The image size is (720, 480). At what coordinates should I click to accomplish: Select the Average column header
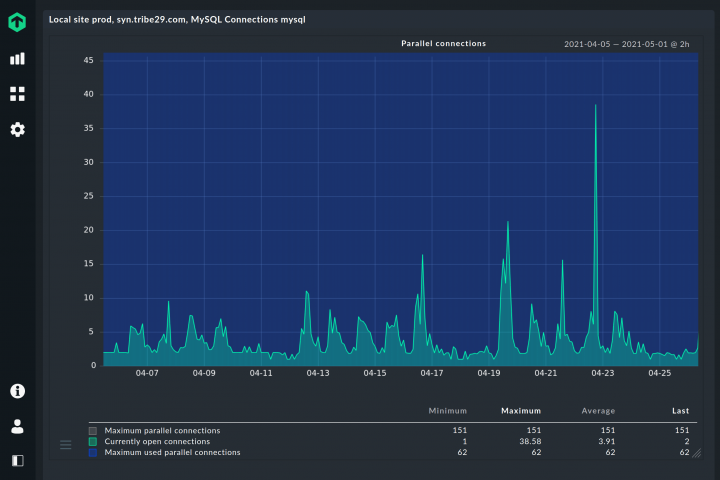pos(598,411)
